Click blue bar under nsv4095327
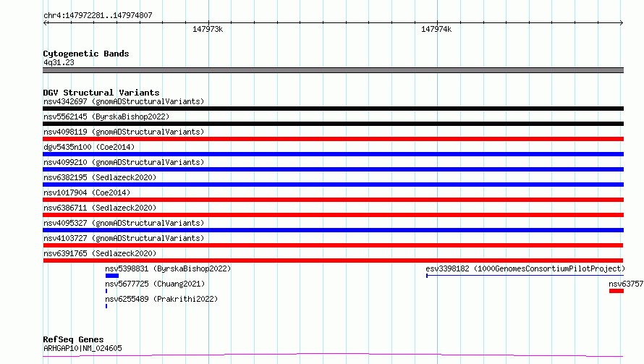Screen dimensions: 644x364 333,230
